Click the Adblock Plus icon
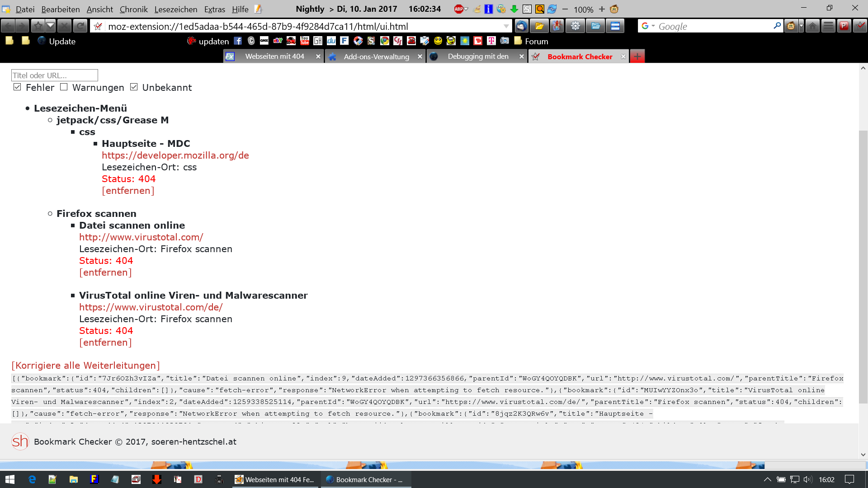This screenshot has height=488, width=868. pos(459,9)
